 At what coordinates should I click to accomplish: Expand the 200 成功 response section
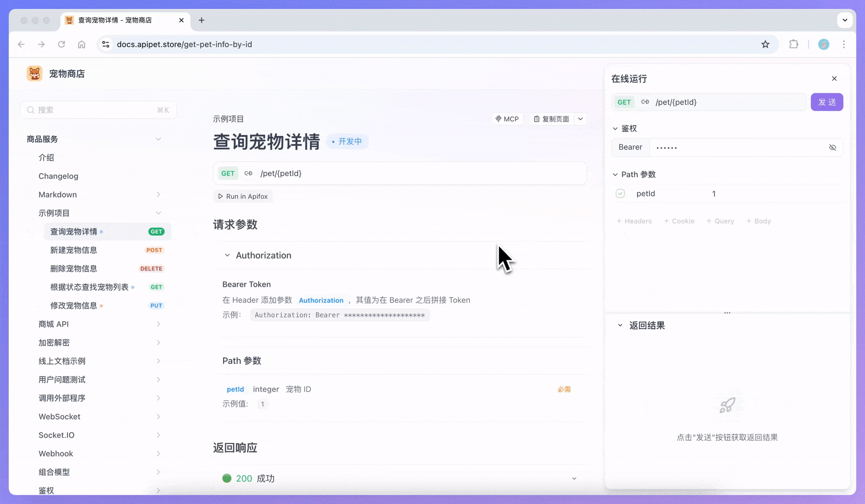click(574, 478)
